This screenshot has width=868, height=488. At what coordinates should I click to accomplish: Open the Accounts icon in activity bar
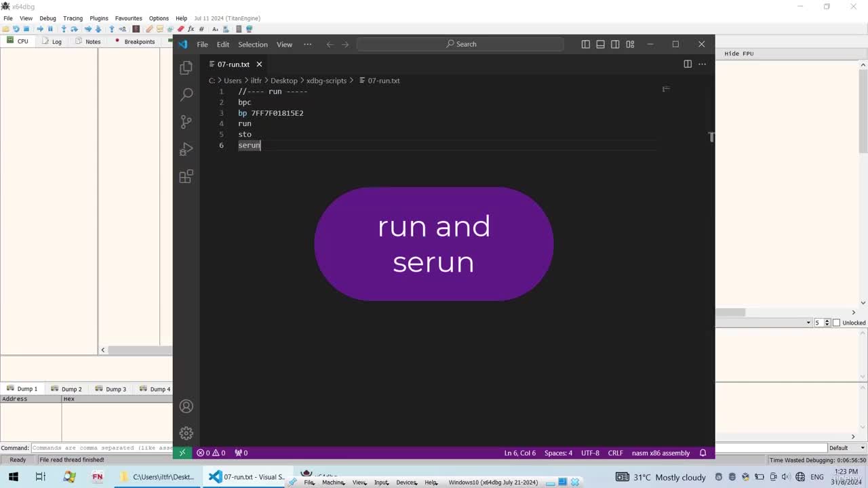click(x=186, y=407)
